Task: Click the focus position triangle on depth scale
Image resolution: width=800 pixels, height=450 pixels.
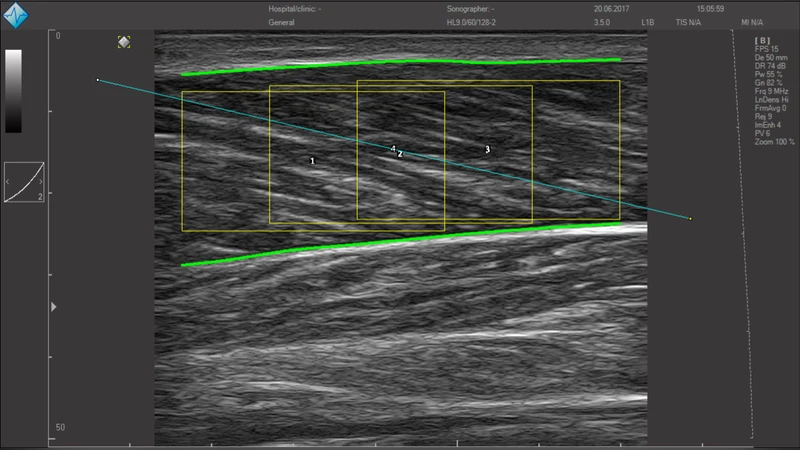Action: (x=54, y=307)
